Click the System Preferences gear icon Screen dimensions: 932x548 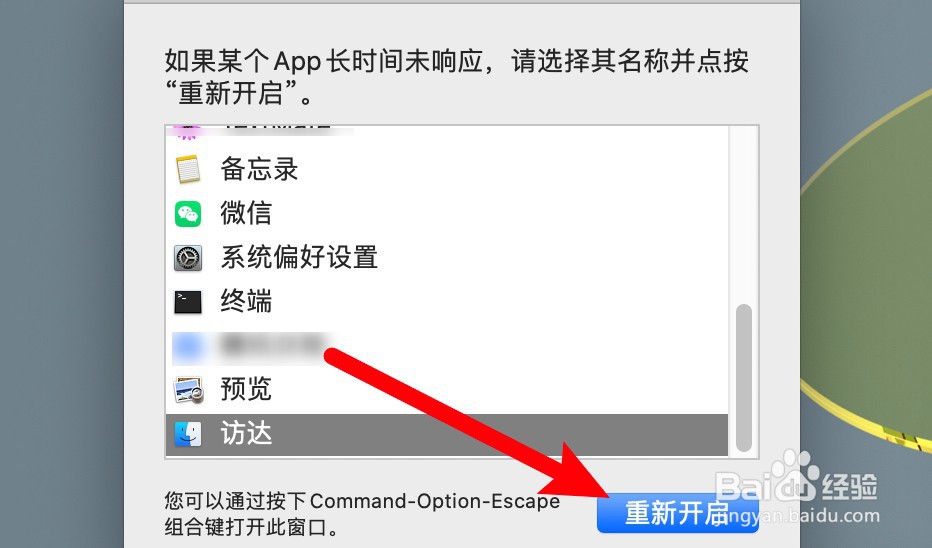[188, 258]
